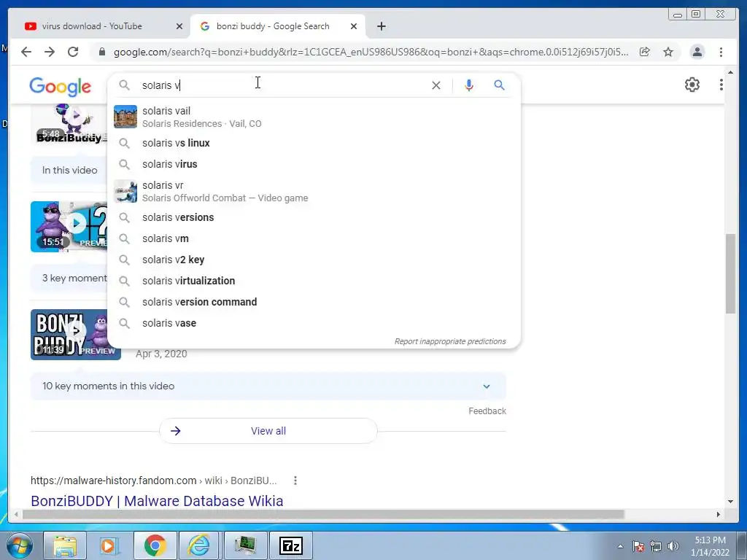Select suggestion solaris versions

(314, 217)
